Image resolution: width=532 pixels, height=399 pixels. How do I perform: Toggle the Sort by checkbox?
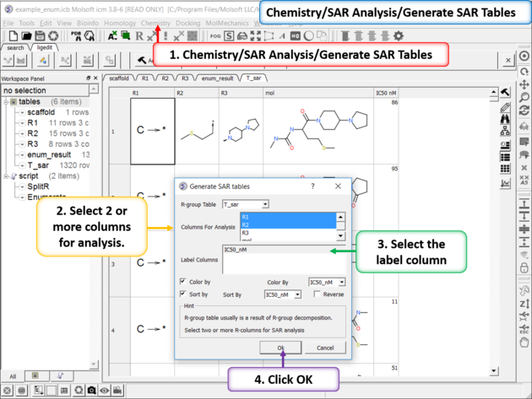(184, 294)
